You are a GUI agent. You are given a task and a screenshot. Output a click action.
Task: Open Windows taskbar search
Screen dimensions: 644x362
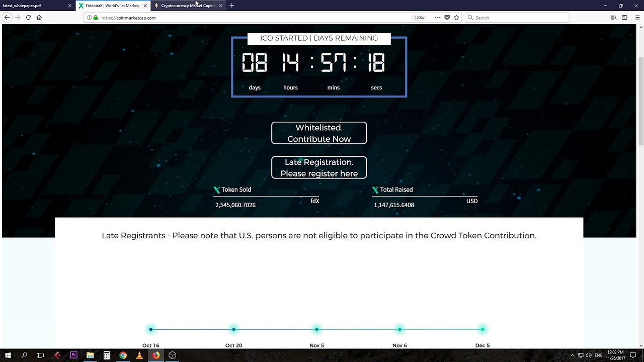pyautogui.click(x=24, y=355)
